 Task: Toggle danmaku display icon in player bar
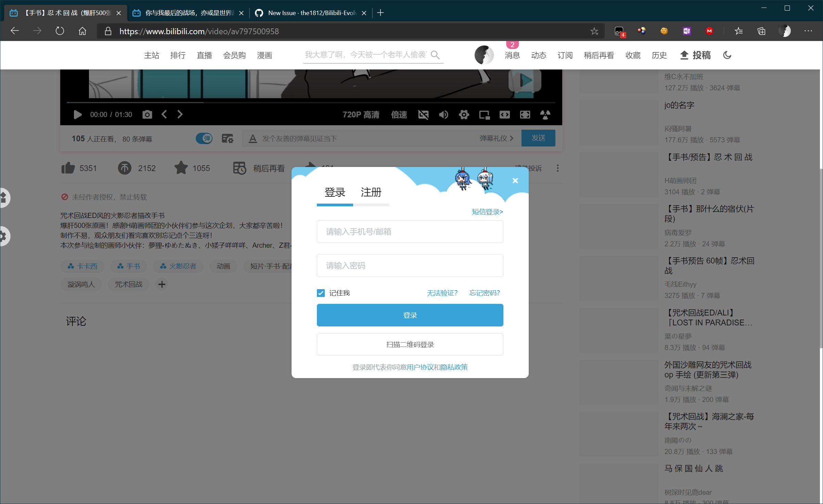pyautogui.click(x=423, y=115)
